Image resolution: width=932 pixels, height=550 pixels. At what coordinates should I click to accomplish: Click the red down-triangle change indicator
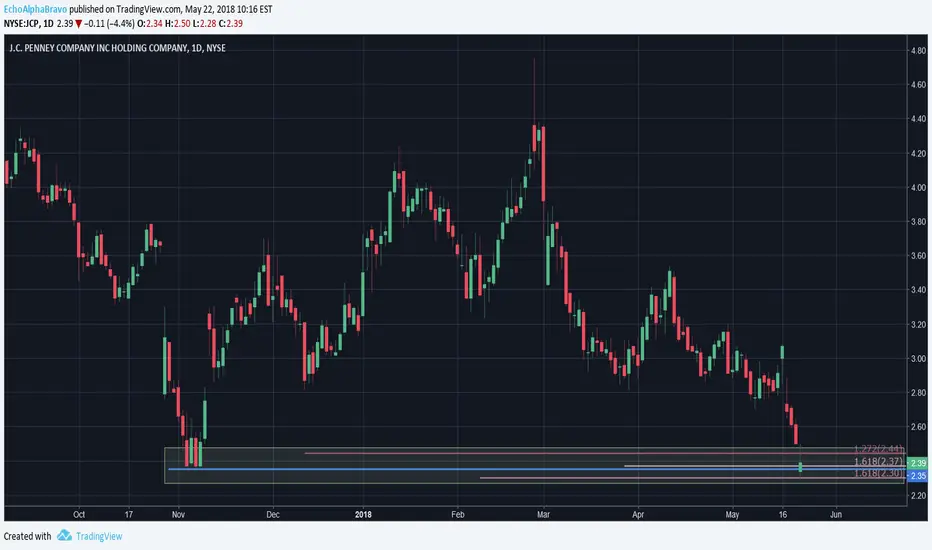[x=78, y=24]
